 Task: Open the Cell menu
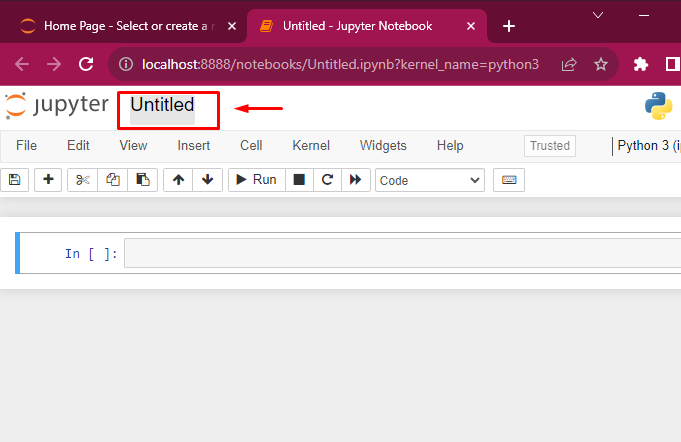tap(251, 145)
